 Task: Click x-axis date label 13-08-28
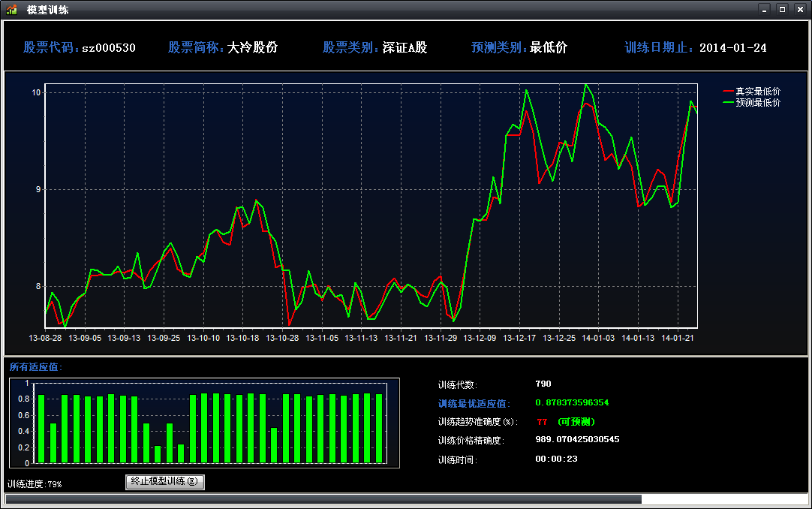(x=45, y=338)
